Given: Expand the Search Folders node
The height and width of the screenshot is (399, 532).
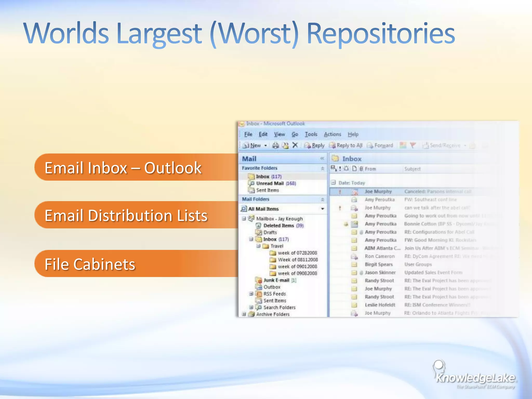Looking at the screenshot, I should [251, 307].
